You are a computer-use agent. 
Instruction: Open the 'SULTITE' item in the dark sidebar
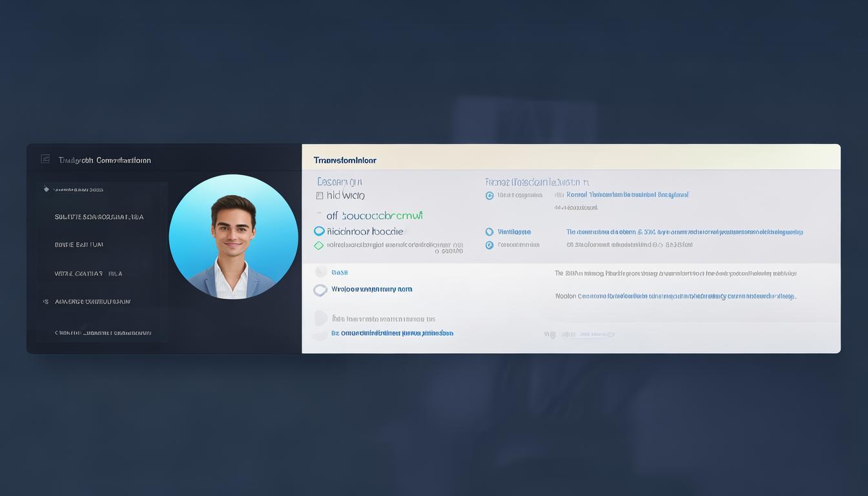(99, 218)
